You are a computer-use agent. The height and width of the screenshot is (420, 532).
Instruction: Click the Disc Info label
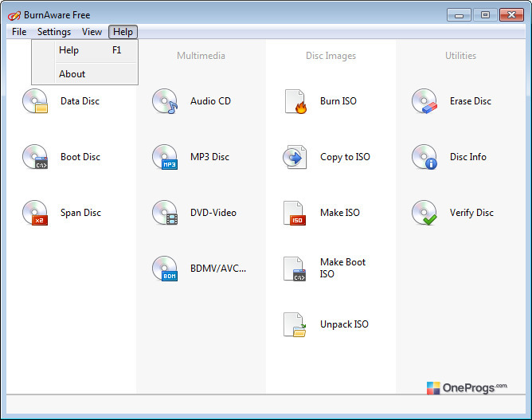pyautogui.click(x=468, y=156)
